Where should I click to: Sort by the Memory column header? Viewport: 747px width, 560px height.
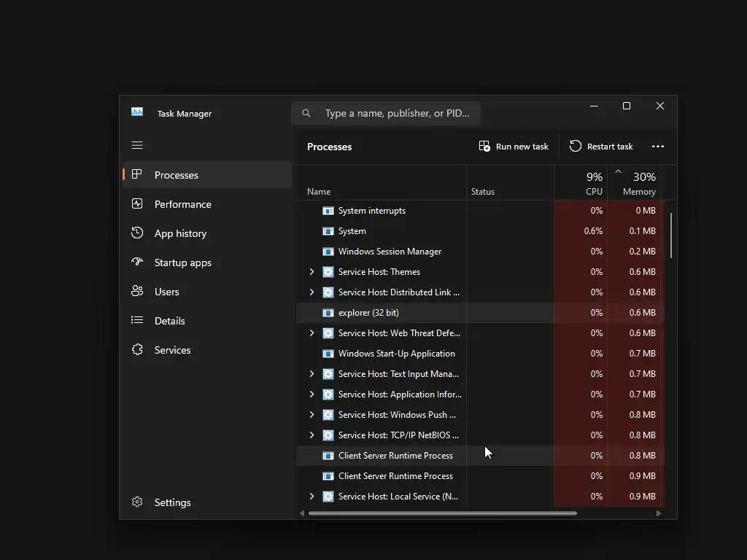pos(634,182)
